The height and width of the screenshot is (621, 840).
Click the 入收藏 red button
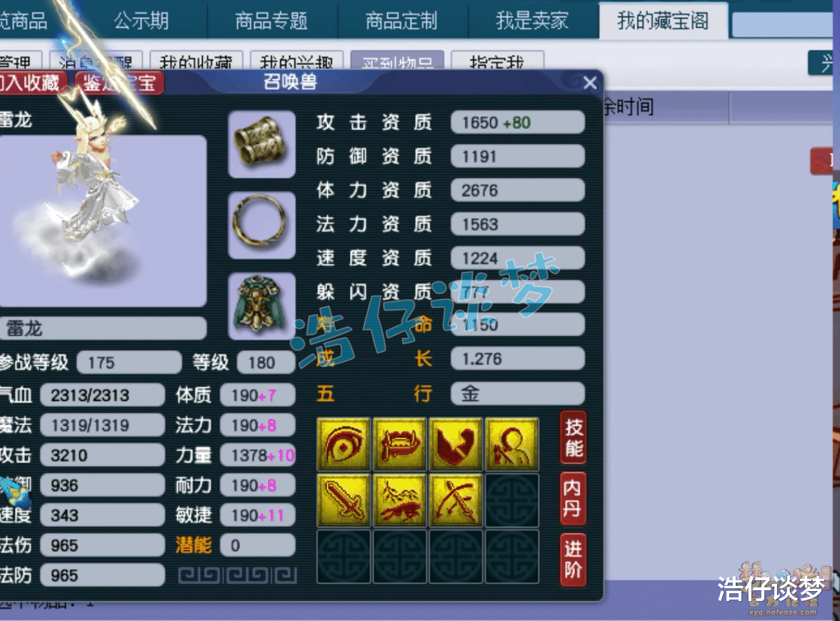click(x=31, y=82)
